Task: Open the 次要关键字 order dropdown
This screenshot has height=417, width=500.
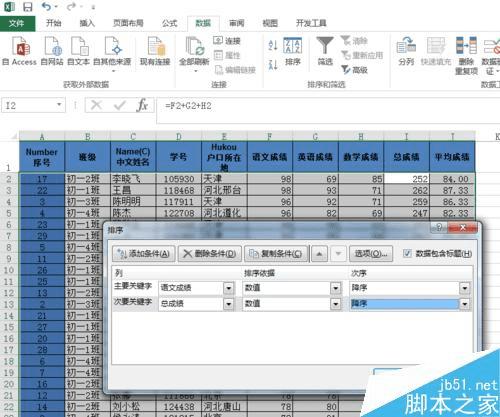Action: coord(464,304)
